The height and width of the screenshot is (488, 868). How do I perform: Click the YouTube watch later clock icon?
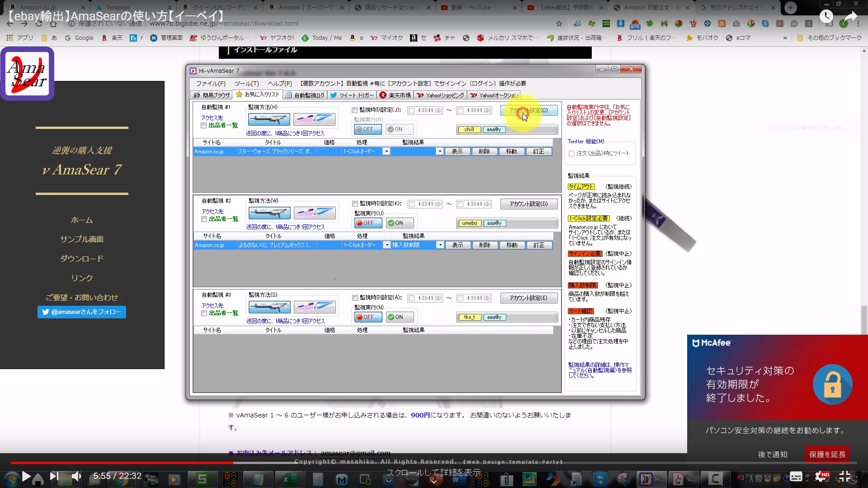(826, 17)
